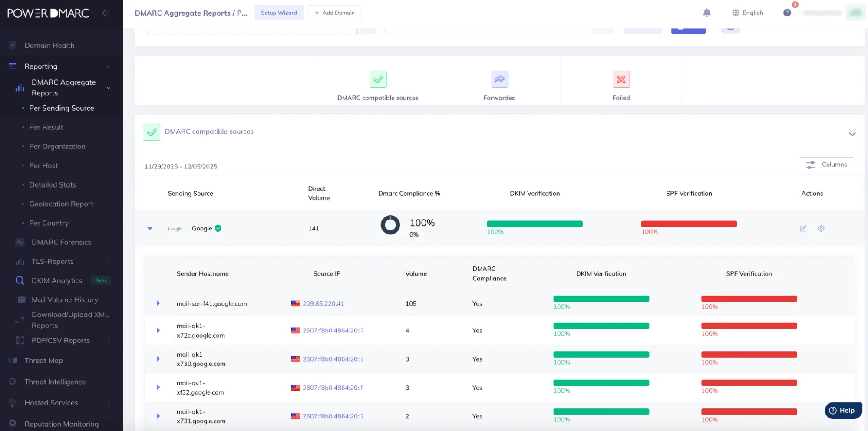This screenshot has height=431, width=868.
Task: Click the Google verified shield badge
Action: [x=218, y=228]
